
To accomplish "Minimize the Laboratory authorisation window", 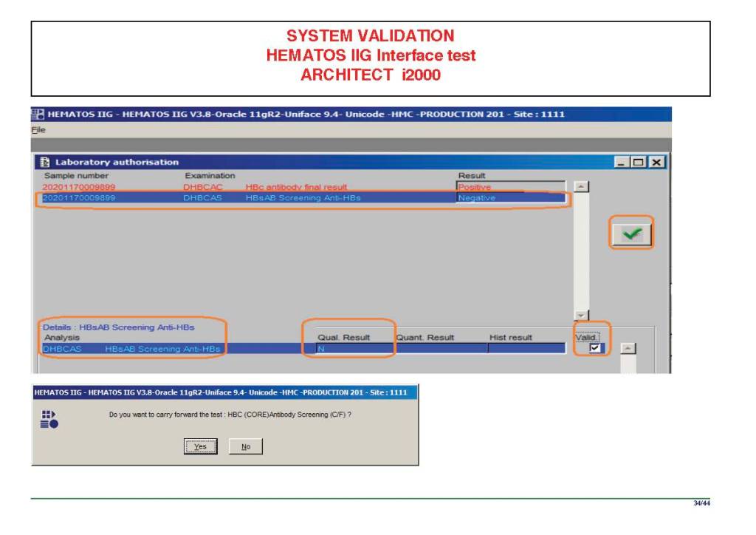I will click(624, 162).
